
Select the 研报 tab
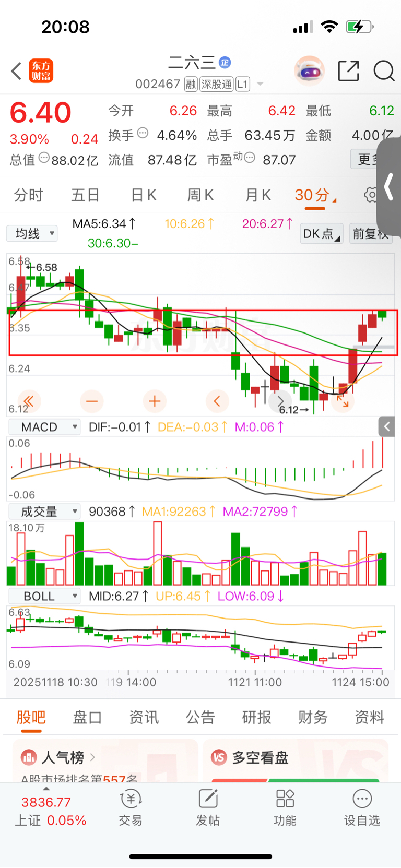(x=256, y=718)
